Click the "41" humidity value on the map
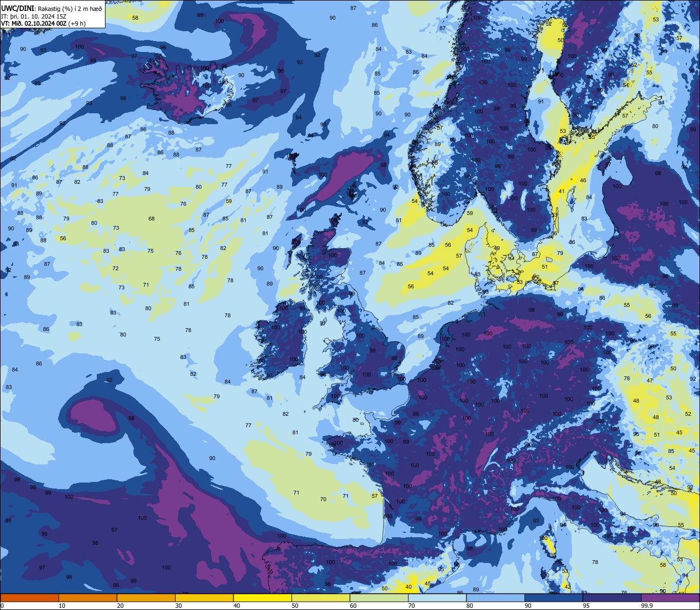The width and height of the screenshot is (700, 610). pos(562,191)
